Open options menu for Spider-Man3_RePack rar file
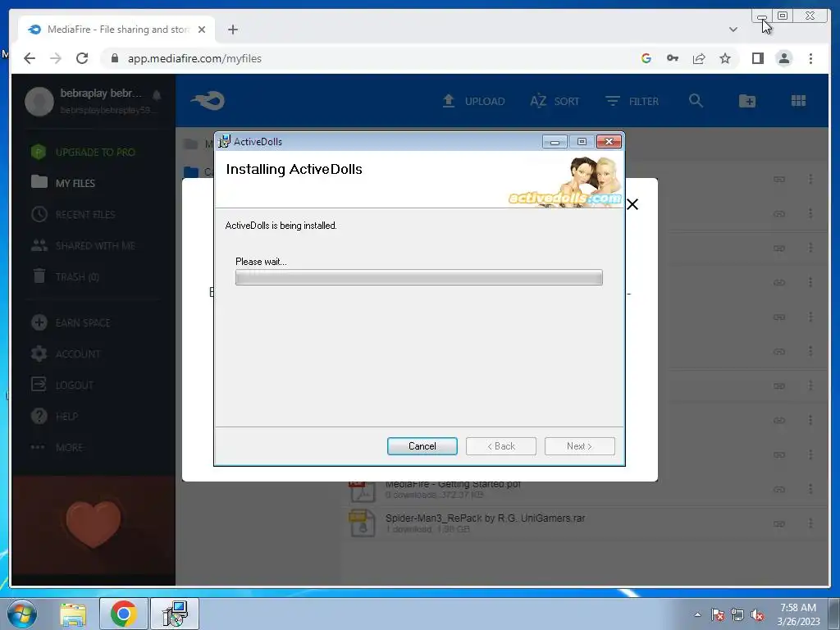The width and height of the screenshot is (840, 630). coord(810,523)
